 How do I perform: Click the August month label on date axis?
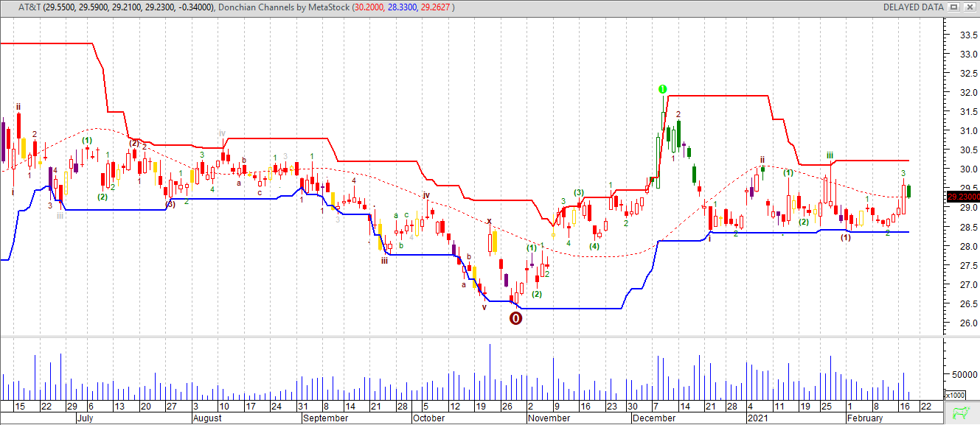206,418
